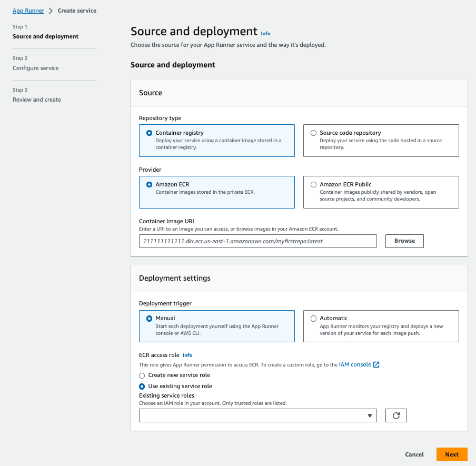
Task: Switch deployment trigger to Automatic
Action: 381,326
